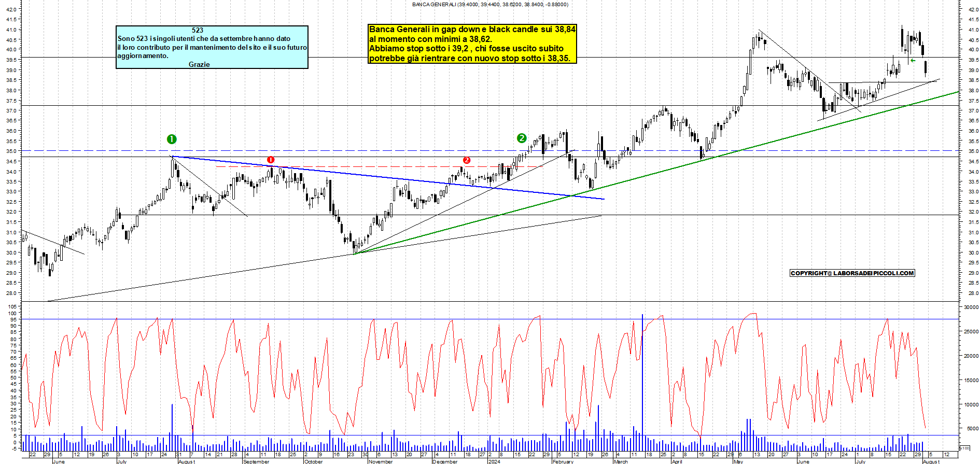This screenshot has height=464, width=980.
Task: Click the x100 volume multiplier box
Action: pyautogui.click(x=964, y=448)
